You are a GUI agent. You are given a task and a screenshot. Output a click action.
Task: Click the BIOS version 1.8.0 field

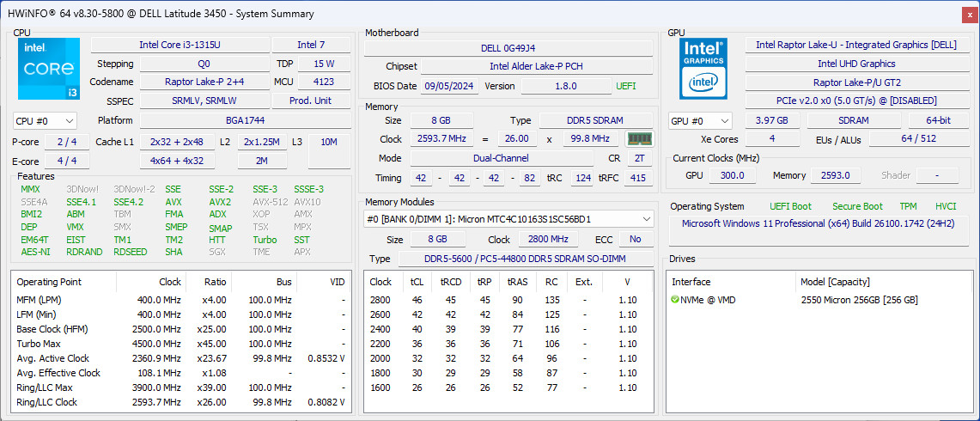[566, 86]
